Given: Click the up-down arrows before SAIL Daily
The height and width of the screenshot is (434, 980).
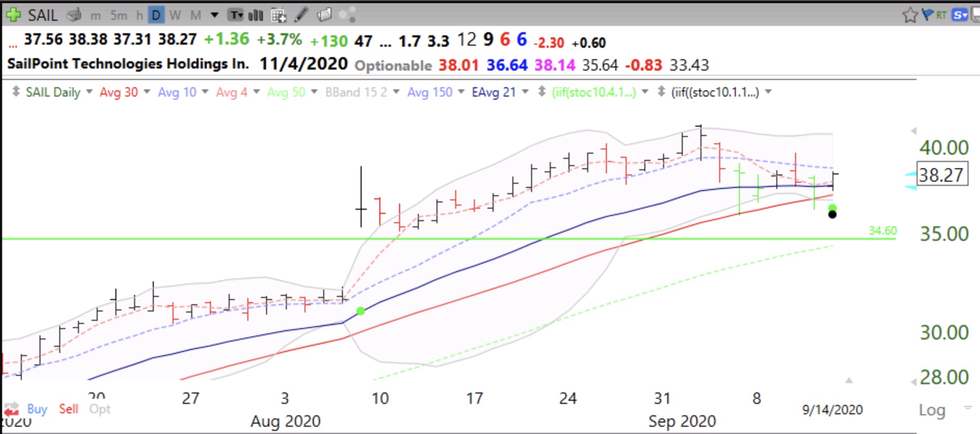Looking at the screenshot, I should (16, 92).
